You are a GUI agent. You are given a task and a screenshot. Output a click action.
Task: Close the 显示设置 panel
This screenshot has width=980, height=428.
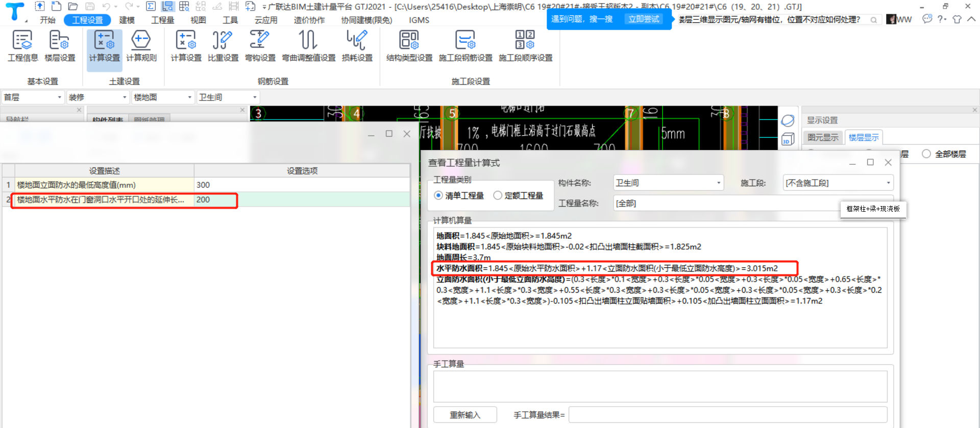974,110
